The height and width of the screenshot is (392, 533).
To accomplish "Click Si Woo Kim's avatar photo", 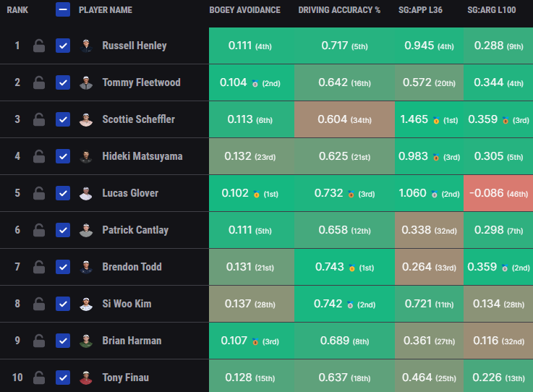I will pos(86,304).
